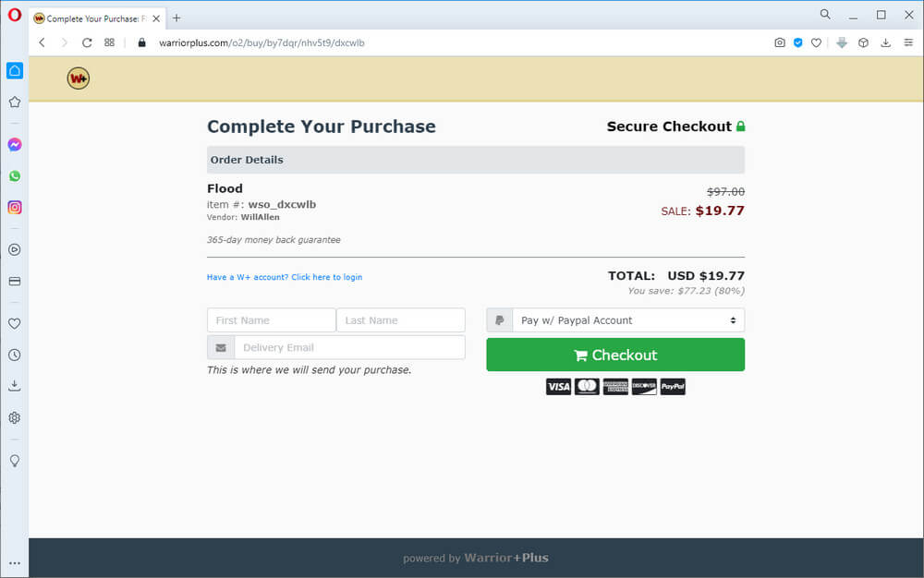This screenshot has height=578, width=924.
Task: Click the PayPal payment logo
Action: point(673,387)
